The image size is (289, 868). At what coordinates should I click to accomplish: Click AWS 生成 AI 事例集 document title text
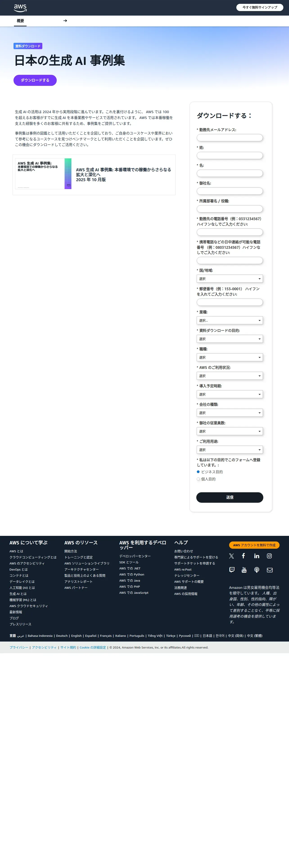(124, 175)
